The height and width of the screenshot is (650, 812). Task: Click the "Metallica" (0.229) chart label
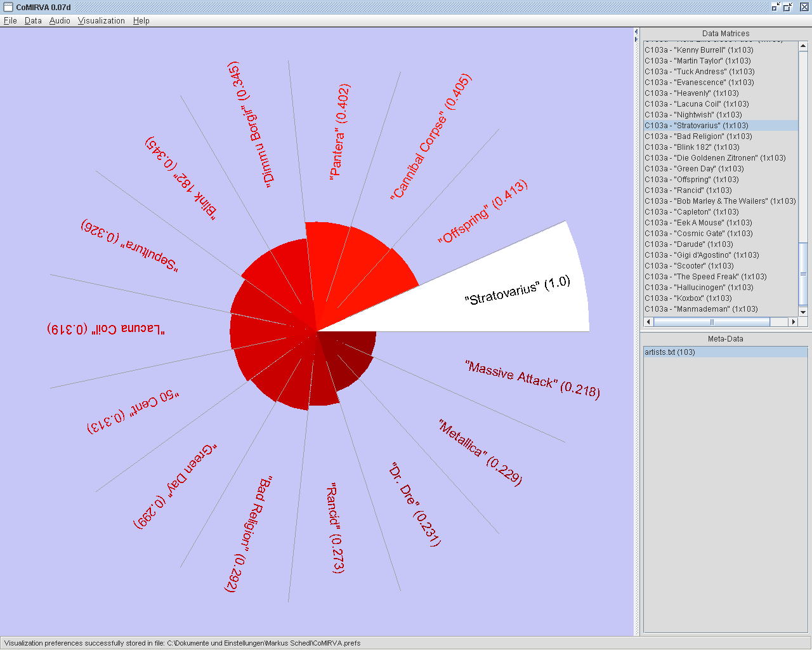point(480,453)
